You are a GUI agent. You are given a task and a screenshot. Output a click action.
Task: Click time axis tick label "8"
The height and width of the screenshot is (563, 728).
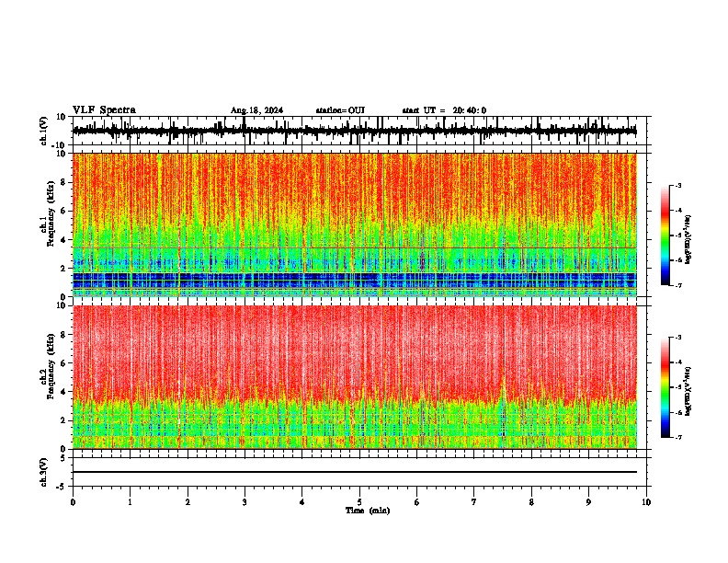531,502
